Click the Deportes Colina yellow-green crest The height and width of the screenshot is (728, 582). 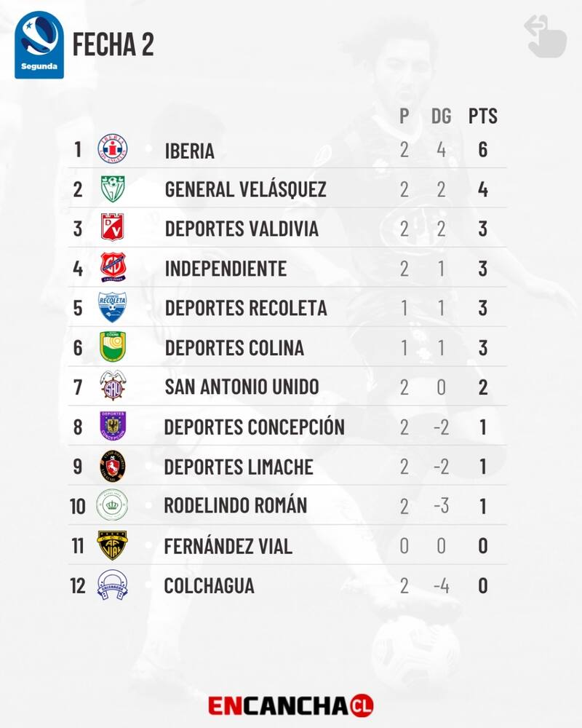(113, 347)
